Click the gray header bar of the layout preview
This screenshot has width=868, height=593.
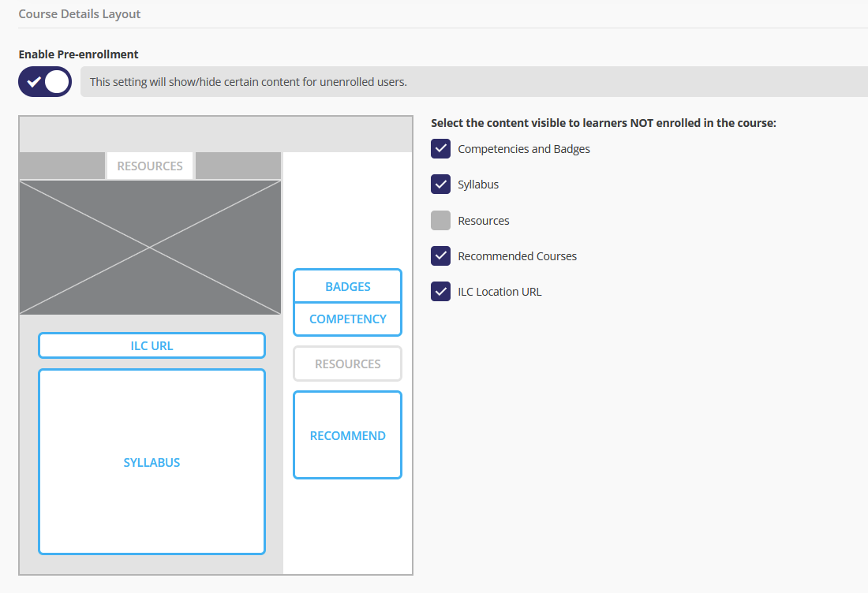tap(215, 133)
